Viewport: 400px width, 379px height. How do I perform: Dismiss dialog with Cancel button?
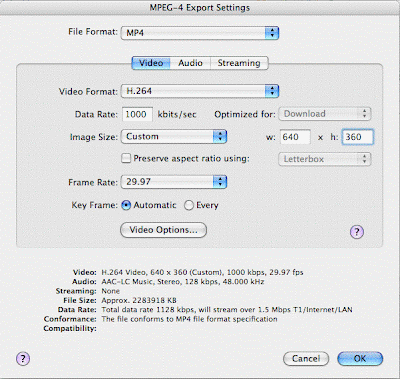(x=306, y=359)
